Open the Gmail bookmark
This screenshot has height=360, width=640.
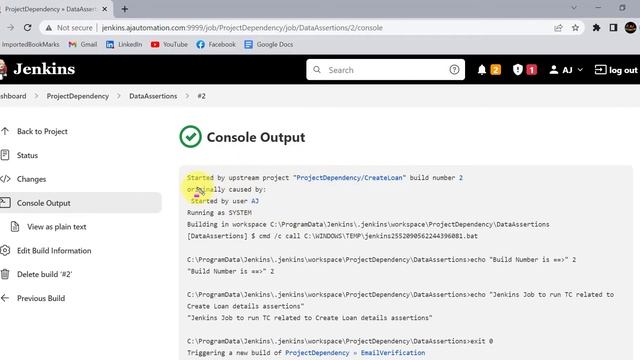[83, 44]
